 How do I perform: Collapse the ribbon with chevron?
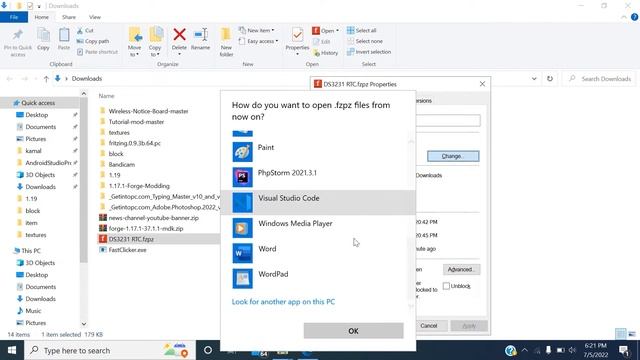pyautogui.click(x=624, y=17)
